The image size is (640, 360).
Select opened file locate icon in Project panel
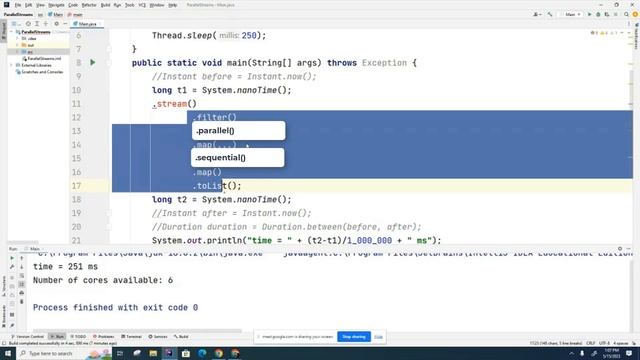pyautogui.click(x=28, y=24)
